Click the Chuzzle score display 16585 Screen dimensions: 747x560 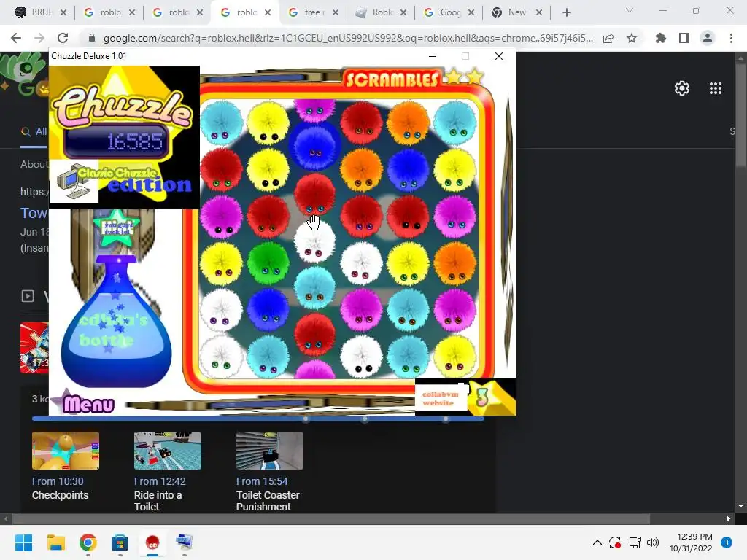coord(117,141)
